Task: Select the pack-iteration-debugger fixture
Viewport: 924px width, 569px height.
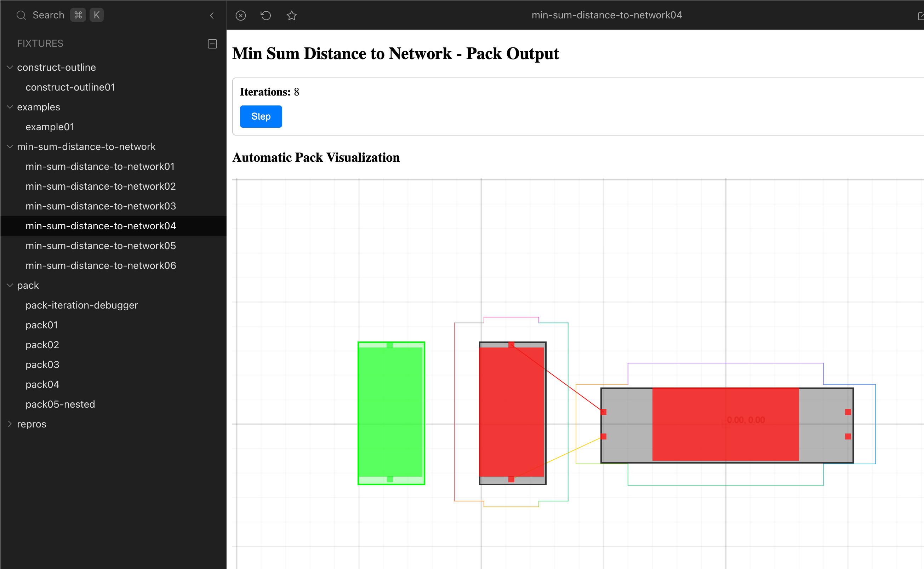Action: pyautogui.click(x=82, y=305)
